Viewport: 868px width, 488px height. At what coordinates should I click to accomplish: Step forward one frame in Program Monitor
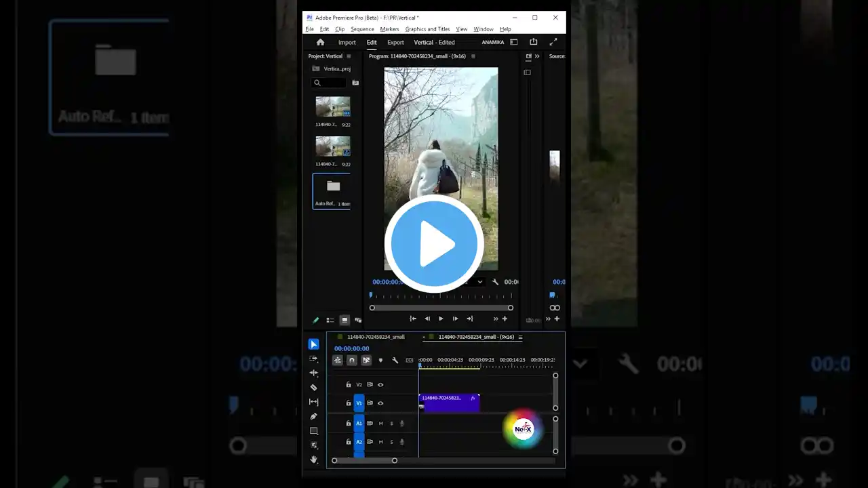point(455,319)
